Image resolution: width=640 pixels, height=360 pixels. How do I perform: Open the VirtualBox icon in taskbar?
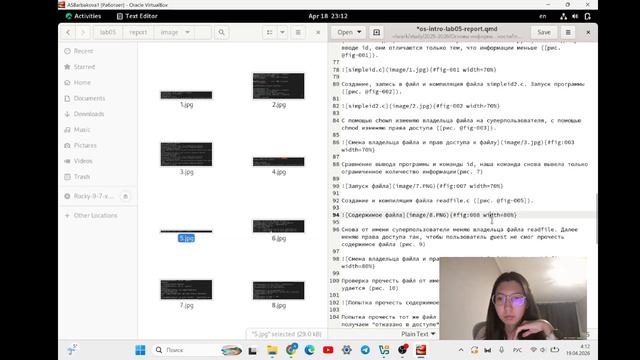point(384,350)
